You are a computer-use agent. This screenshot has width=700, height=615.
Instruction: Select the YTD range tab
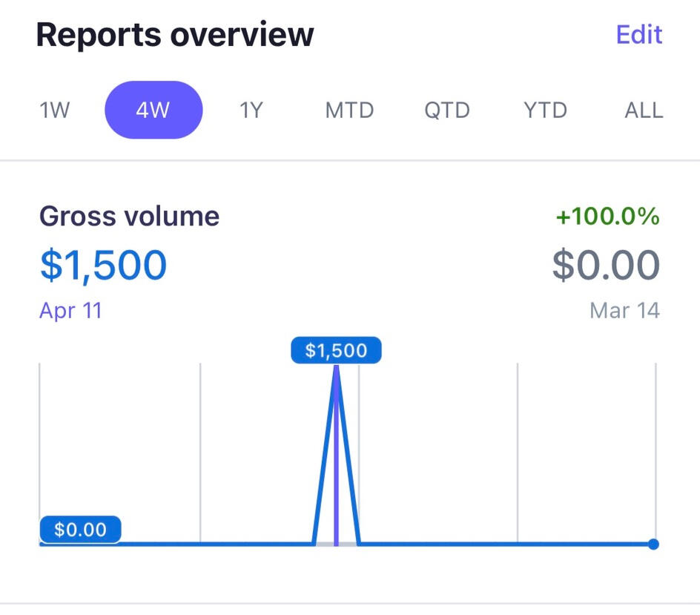click(x=545, y=111)
